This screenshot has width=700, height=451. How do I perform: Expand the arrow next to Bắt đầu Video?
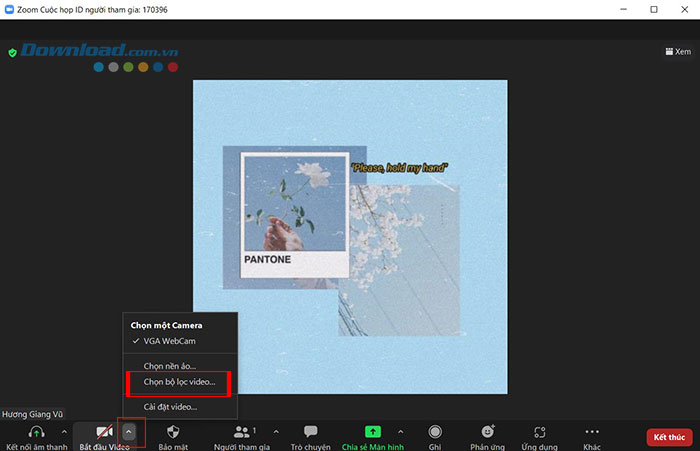(128, 431)
